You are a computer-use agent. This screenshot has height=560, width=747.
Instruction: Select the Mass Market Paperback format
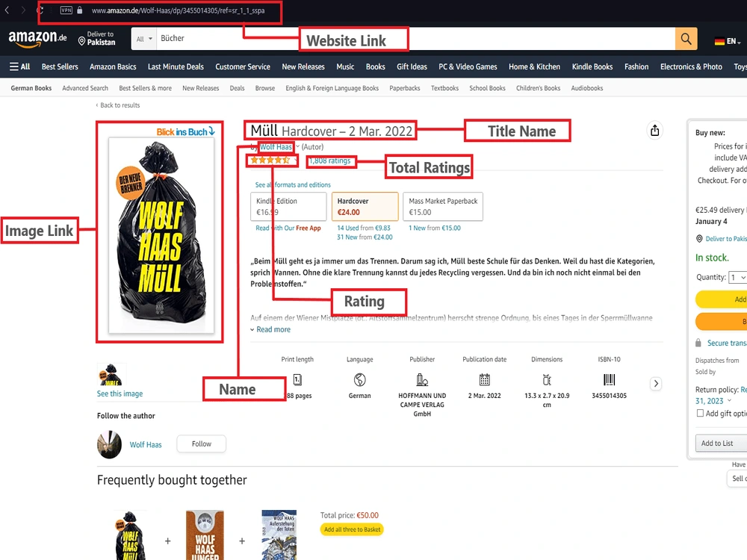[x=443, y=207]
